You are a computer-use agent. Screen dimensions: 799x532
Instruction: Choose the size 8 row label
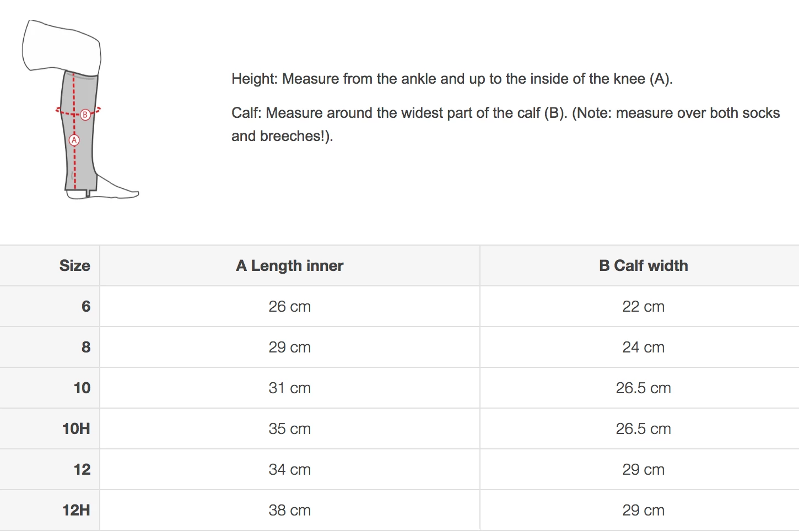[x=86, y=347]
